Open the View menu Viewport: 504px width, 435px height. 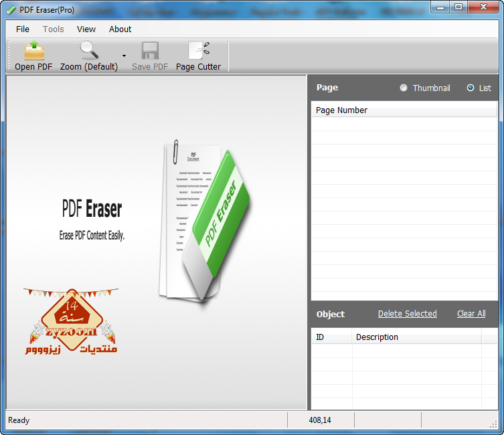pyautogui.click(x=86, y=29)
